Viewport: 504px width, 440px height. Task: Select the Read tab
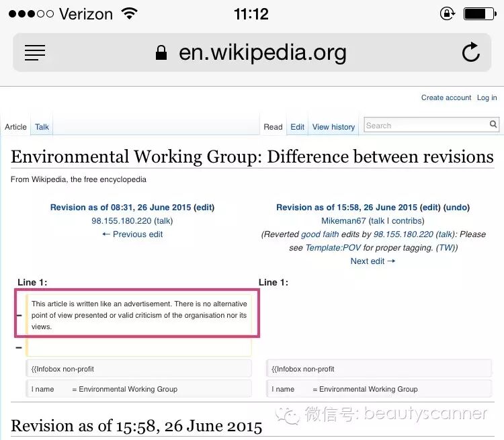pyautogui.click(x=273, y=127)
